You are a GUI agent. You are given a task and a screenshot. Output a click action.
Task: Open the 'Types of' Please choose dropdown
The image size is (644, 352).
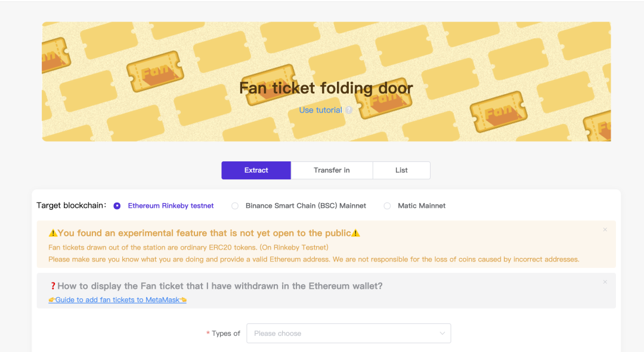348,334
